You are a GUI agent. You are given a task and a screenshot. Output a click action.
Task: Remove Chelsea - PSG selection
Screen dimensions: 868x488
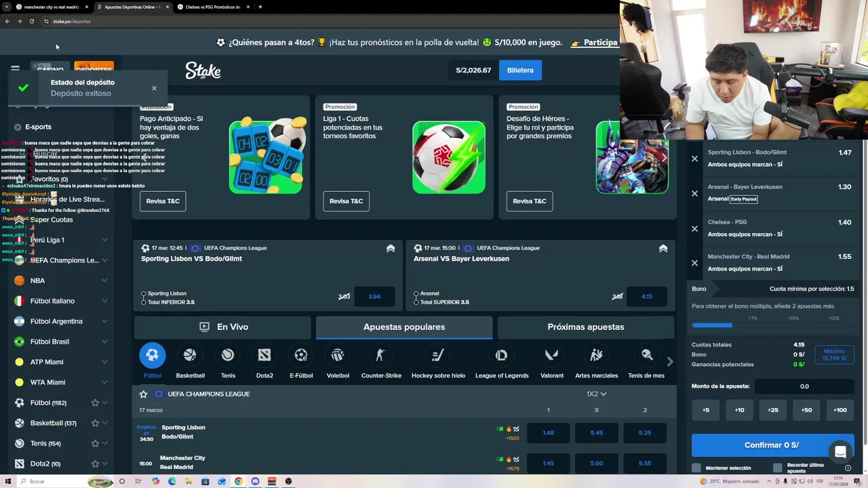pyautogui.click(x=694, y=228)
